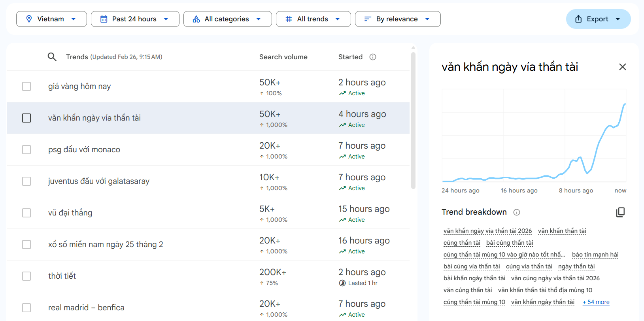Open breakdown term văn khấn ngày vía thần tài 2026
644x321 pixels.
tap(487, 231)
